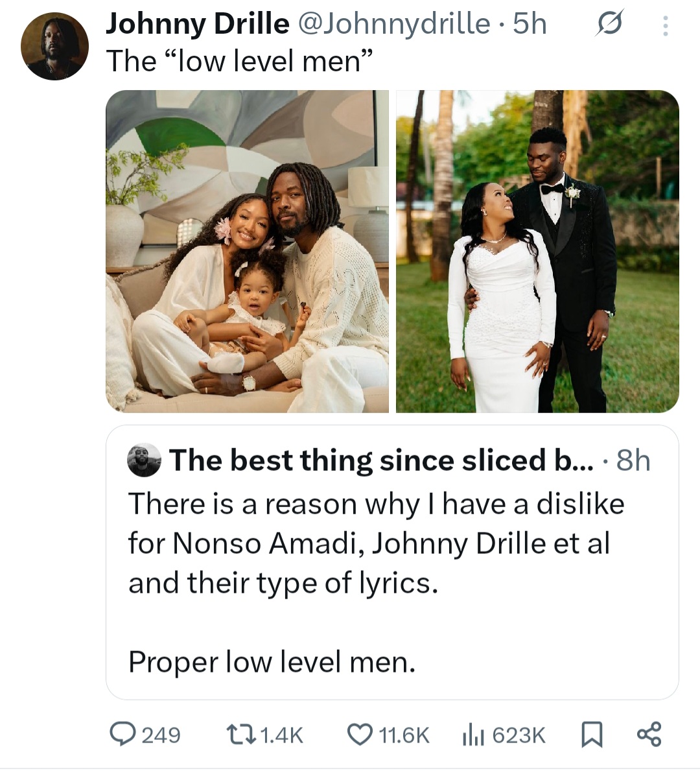Tap the share icon
The image size is (700, 771).
(x=649, y=734)
